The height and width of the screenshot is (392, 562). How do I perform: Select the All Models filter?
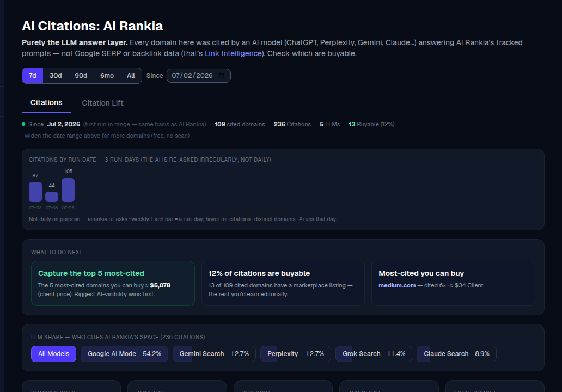click(53, 354)
